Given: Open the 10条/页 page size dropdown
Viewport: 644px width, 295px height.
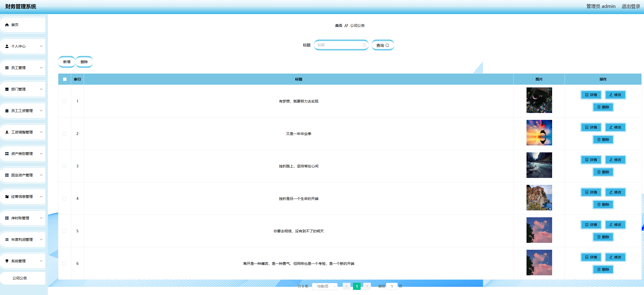Looking at the screenshot, I should coord(325,286).
